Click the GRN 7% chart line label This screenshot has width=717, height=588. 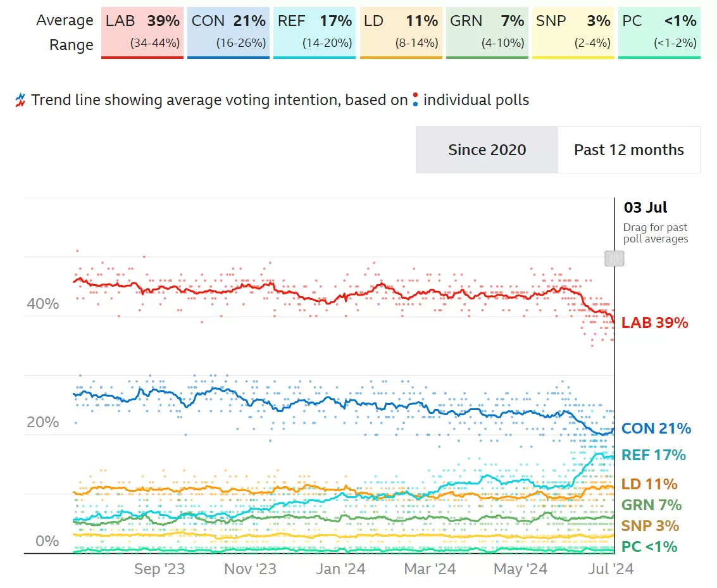coord(651,505)
